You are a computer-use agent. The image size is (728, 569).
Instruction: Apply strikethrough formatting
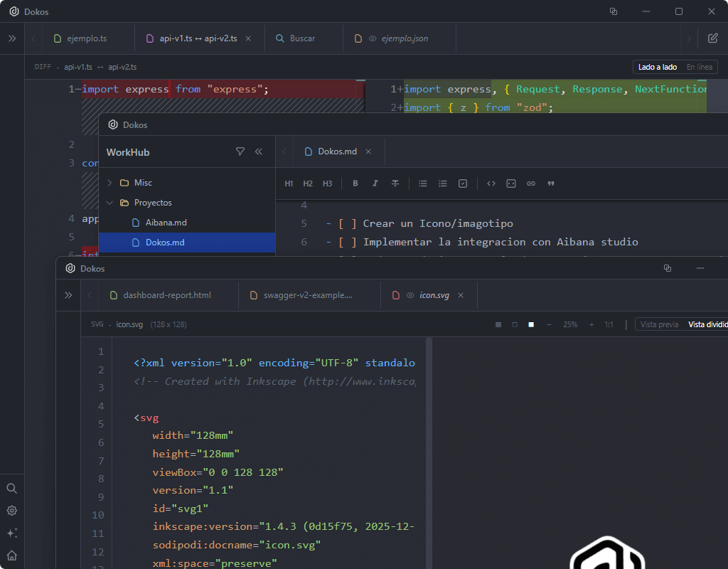click(x=395, y=184)
